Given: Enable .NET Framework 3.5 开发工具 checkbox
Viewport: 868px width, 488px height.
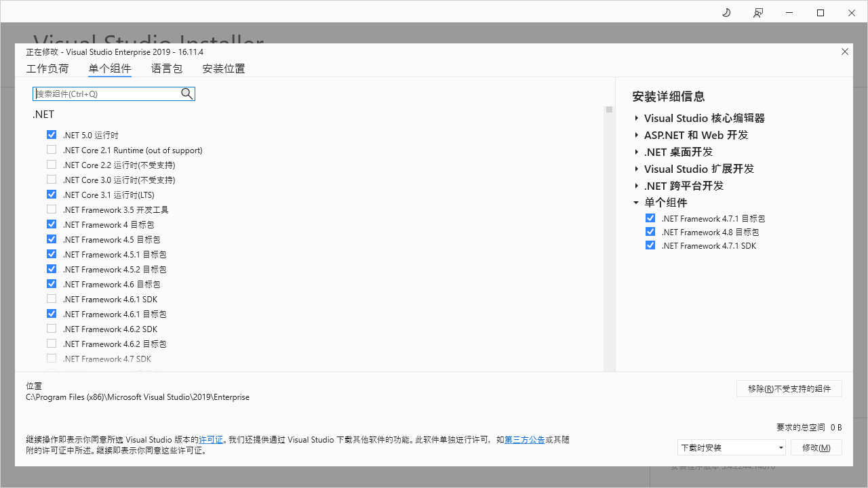Looking at the screenshot, I should (52, 209).
